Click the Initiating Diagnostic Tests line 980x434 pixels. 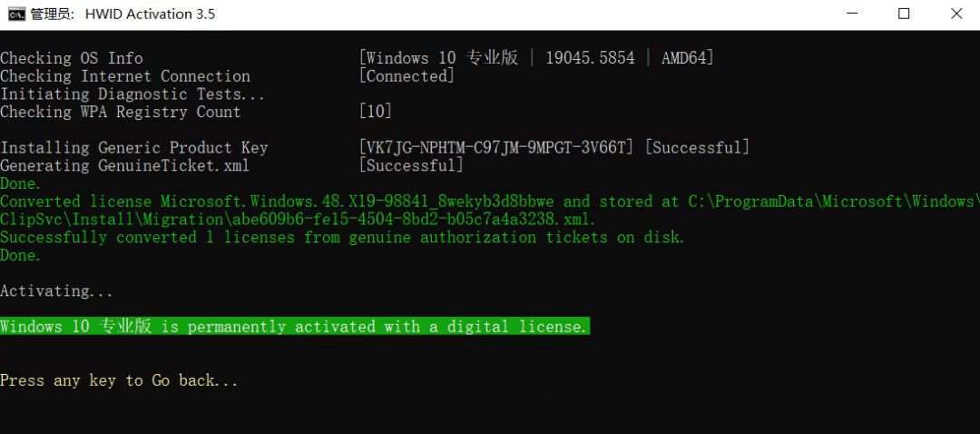click(132, 94)
